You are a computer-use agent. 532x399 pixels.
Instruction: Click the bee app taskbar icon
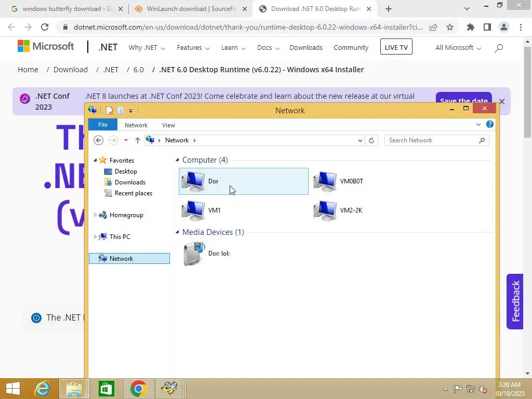click(169, 389)
